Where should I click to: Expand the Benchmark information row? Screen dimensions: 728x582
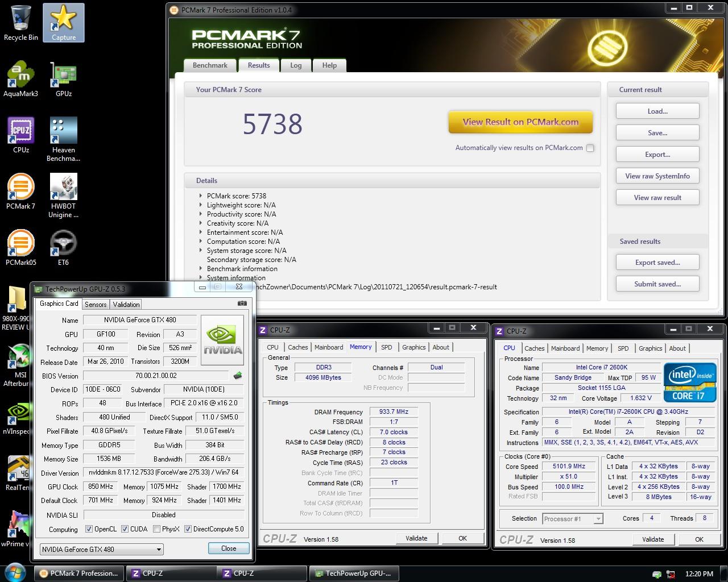pyautogui.click(x=201, y=269)
